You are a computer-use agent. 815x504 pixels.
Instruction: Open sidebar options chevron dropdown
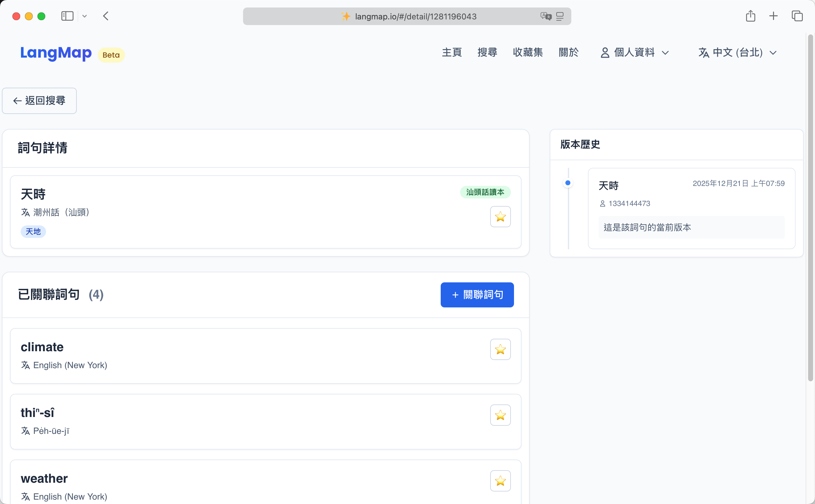click(84, 16)
